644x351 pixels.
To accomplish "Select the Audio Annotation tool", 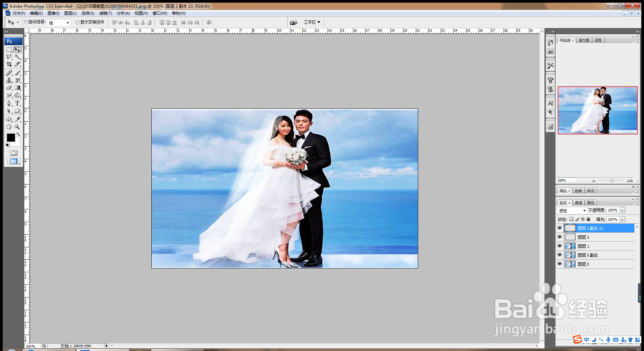I will tap(9, 119).
